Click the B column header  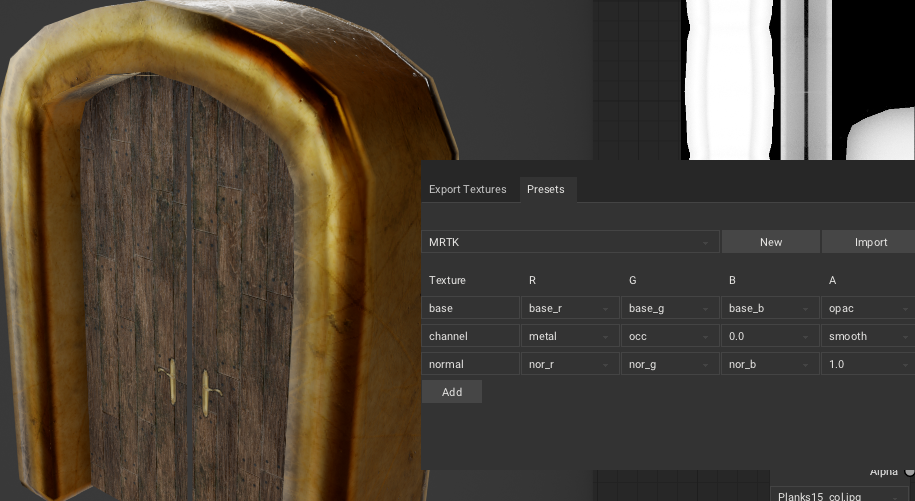coord(732,280)
